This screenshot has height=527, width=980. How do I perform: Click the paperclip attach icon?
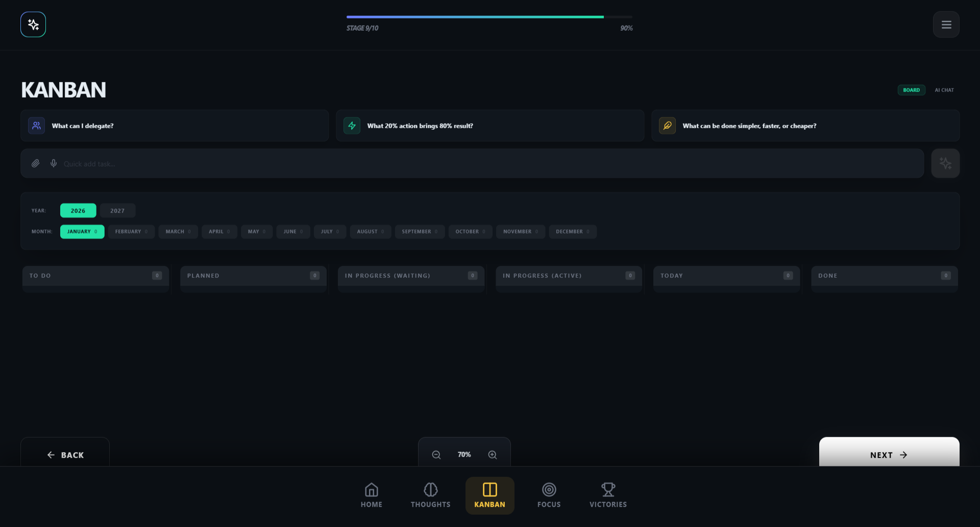click(x=35, y=163)
